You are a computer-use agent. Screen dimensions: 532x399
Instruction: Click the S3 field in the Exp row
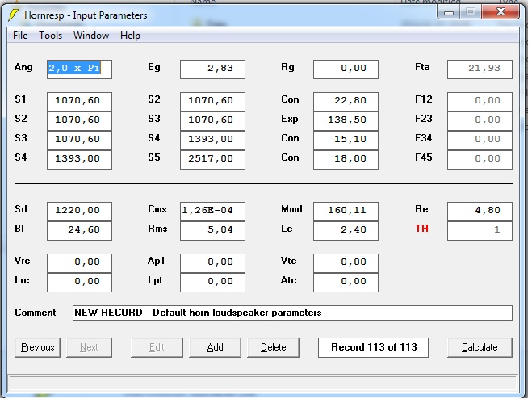point(213,120)
